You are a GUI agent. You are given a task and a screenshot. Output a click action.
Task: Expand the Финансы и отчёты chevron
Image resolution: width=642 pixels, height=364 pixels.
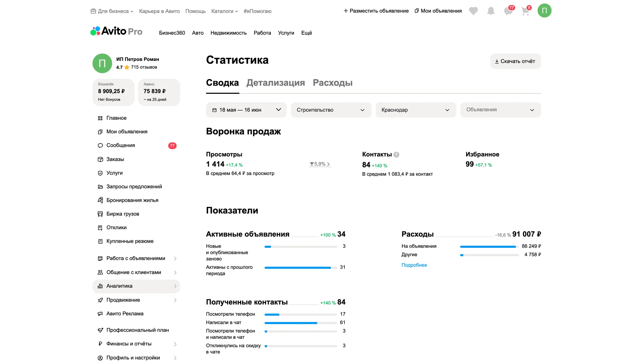point(175,344)
